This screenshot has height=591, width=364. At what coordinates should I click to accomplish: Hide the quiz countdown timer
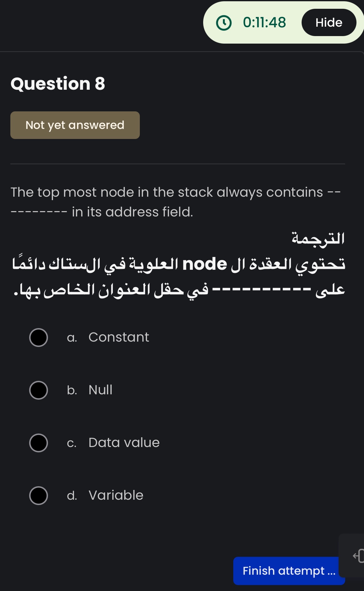point(329,22)
